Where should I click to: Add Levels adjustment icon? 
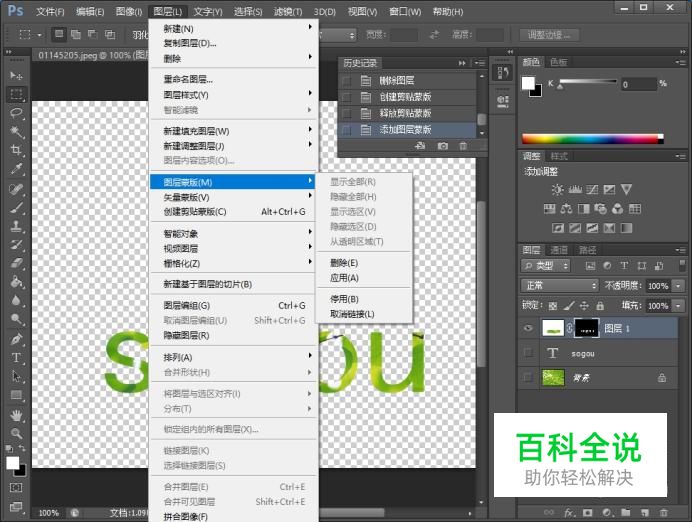pos(575,190)
